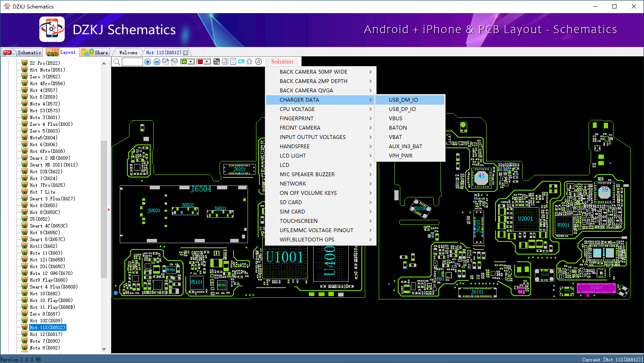Select USB_DP_IO from charger submenu

click(x=402, y=109)
